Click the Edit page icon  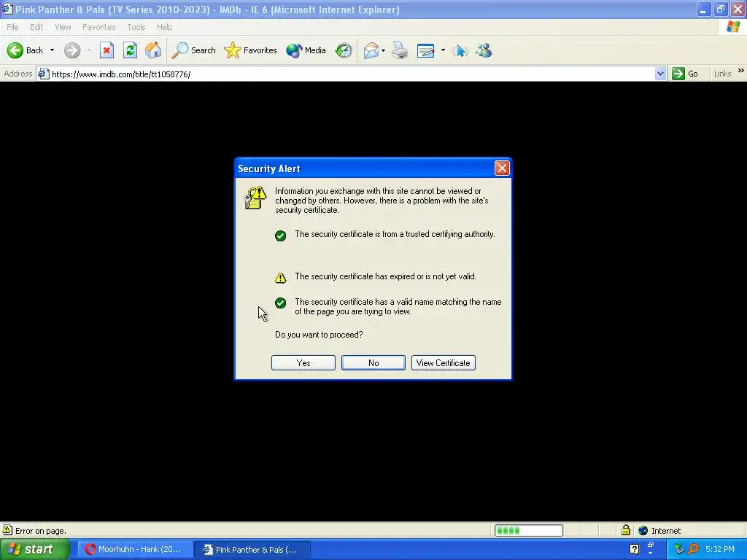[425, 50]
